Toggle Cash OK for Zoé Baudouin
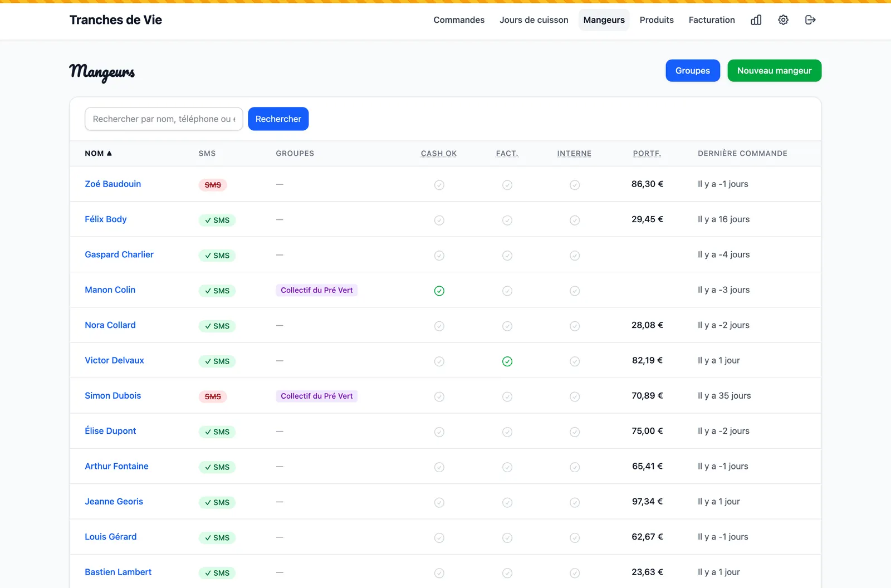The image size is (891, 588). [439, 185]
